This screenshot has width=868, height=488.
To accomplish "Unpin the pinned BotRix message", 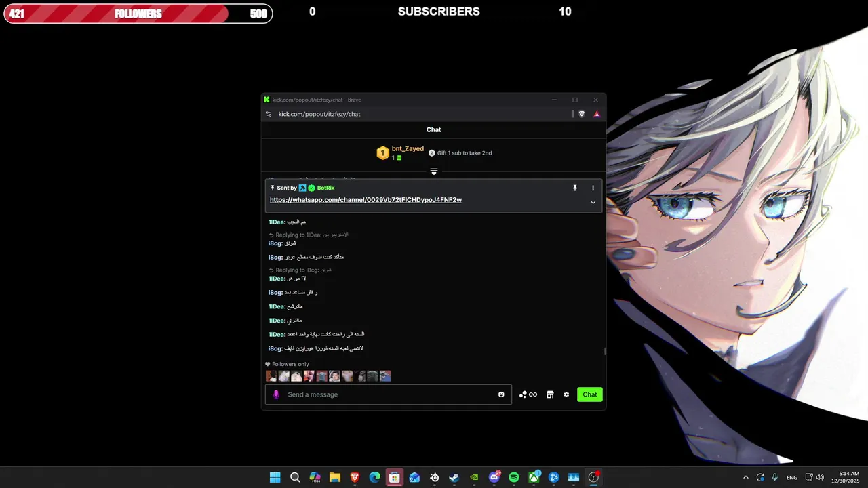I will (574, 188).
